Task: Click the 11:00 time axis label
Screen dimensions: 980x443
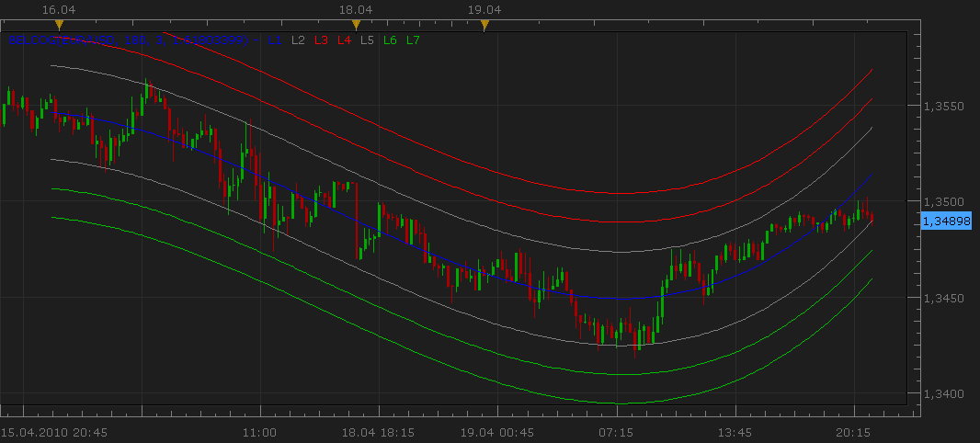Action: [x=260, y=432]
